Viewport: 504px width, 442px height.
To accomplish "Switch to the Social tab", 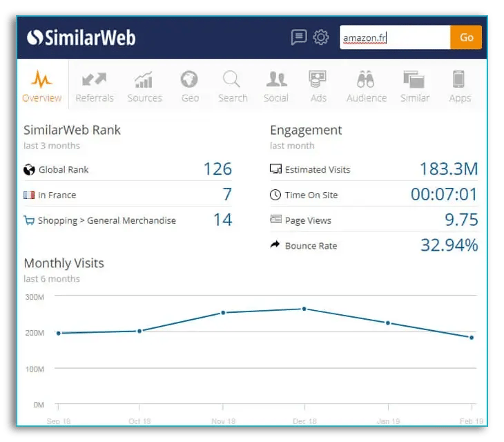I will [x=276, y=86].
